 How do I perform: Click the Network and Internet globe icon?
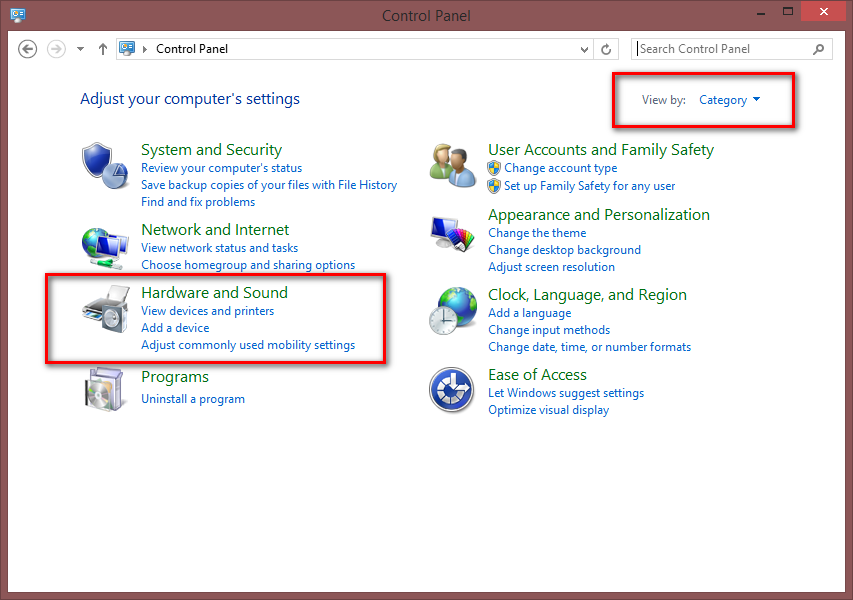click(x=105, y=249)
